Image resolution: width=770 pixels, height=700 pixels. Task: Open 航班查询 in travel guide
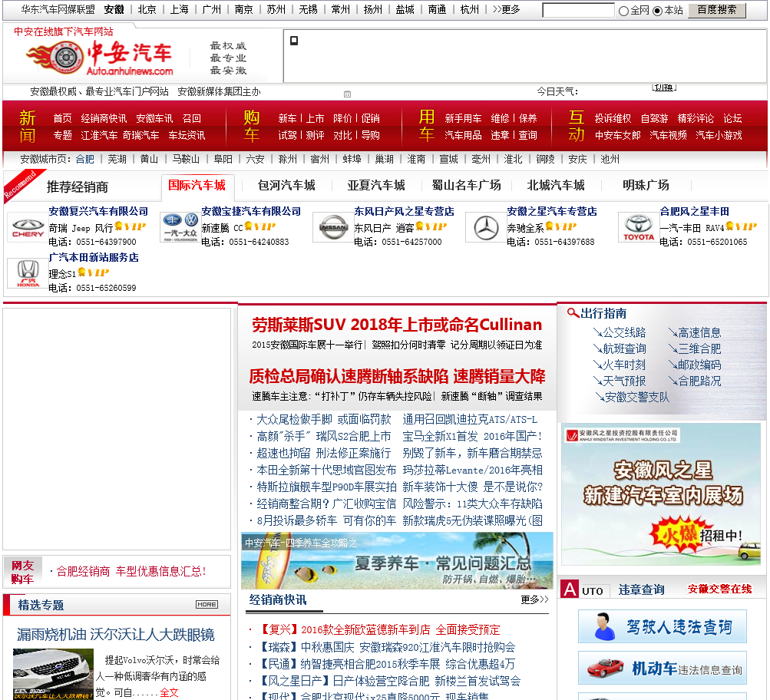tap(624, 348)
